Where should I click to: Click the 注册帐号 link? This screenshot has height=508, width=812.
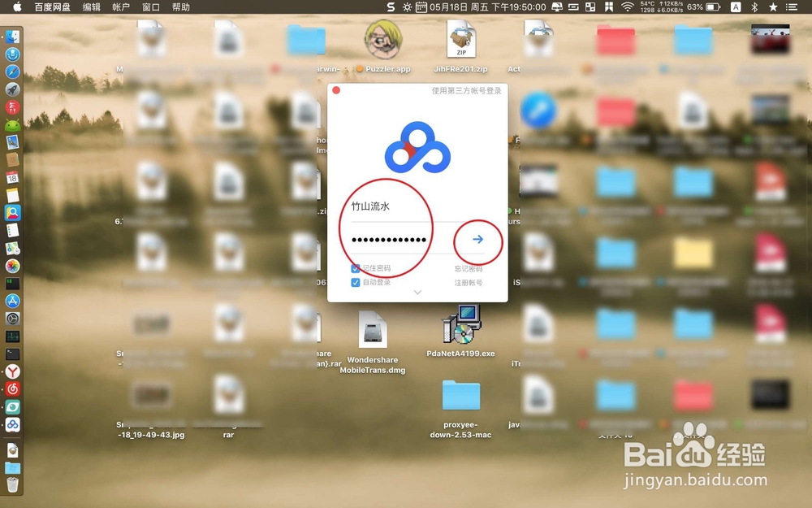[469, 283]
